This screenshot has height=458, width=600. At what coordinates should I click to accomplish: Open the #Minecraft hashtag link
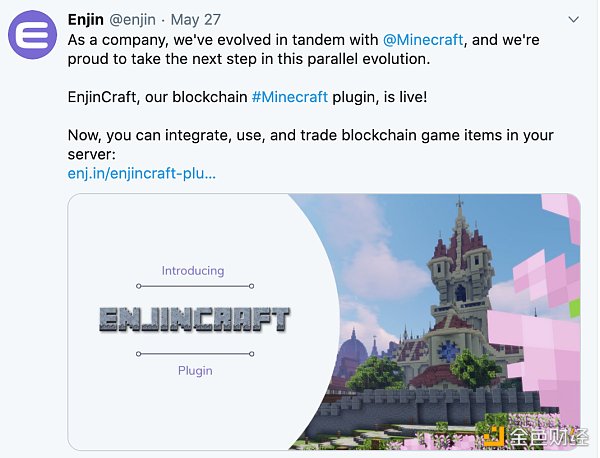289,97
